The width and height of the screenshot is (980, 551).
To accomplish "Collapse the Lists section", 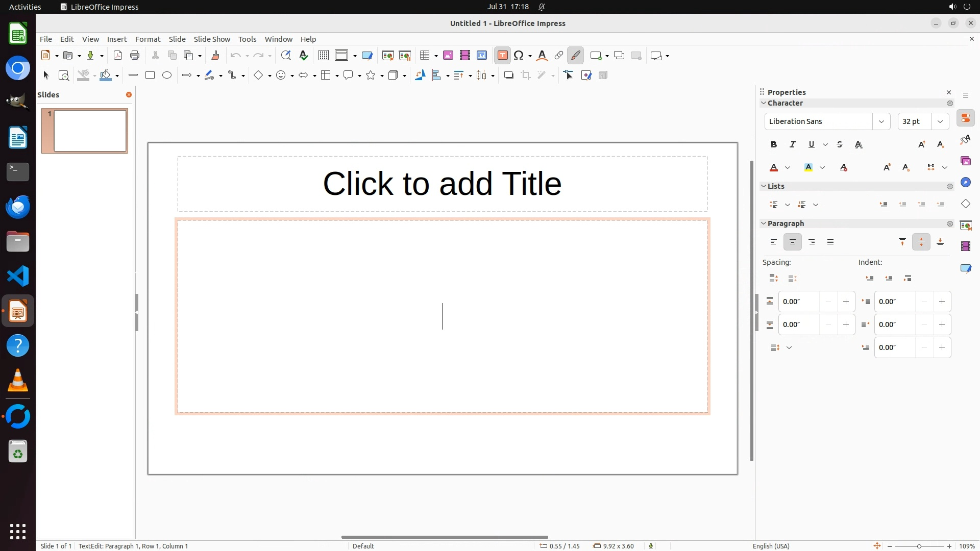I will (x=764, y=186).
